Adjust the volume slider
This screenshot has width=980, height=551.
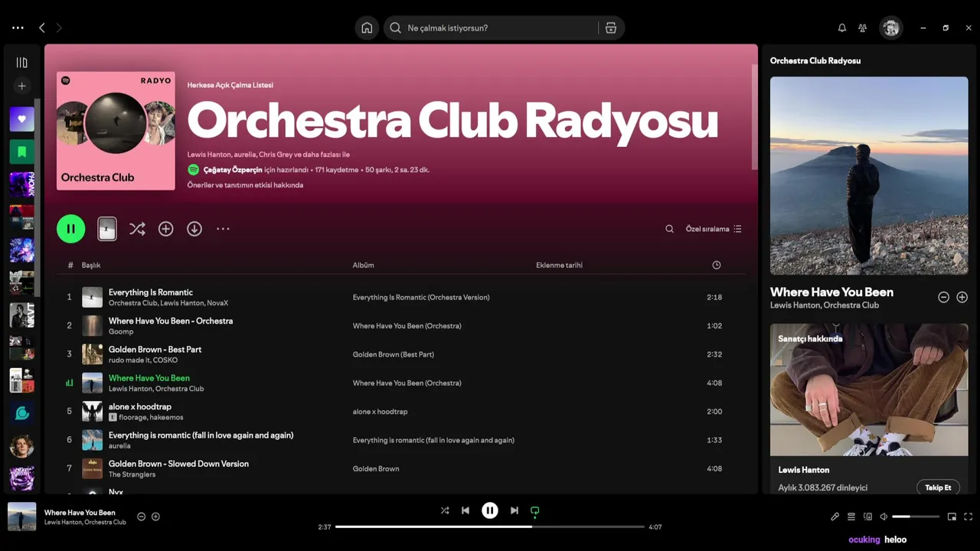[x=916, y=517]
